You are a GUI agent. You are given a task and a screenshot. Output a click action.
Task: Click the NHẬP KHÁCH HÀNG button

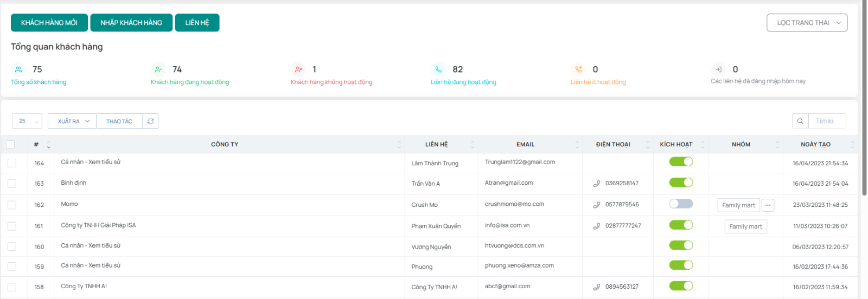click(x=131, y=23)
